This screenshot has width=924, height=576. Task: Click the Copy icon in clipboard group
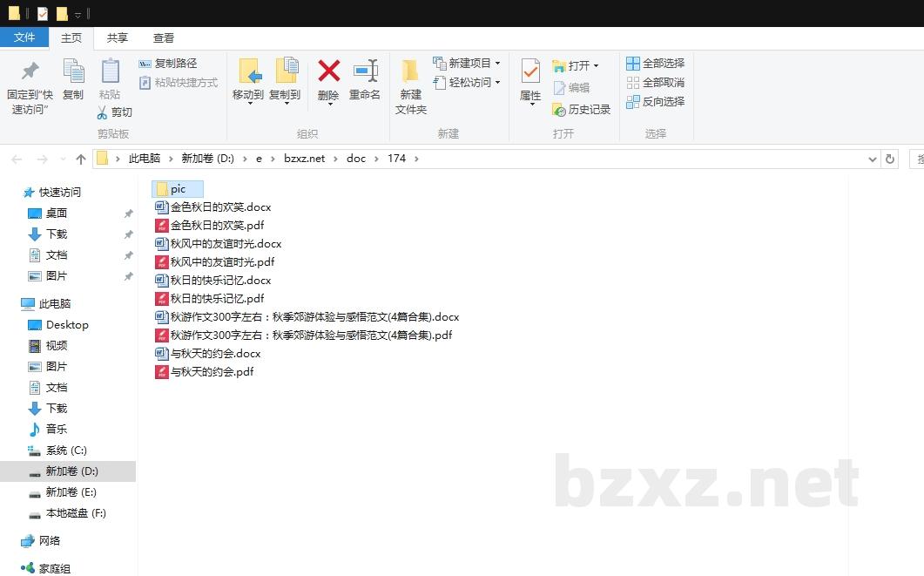click(73, 71)
